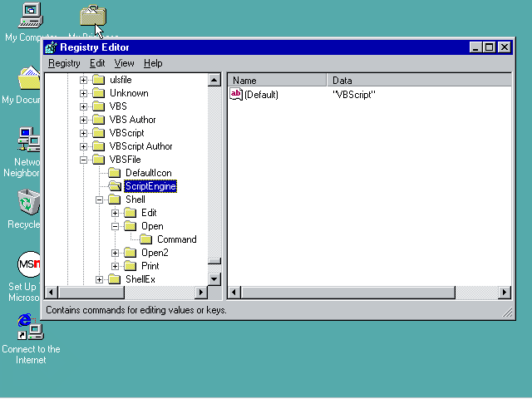Select the (Default) value name
Screen dimensions: 532x399
tap(261, 95)
